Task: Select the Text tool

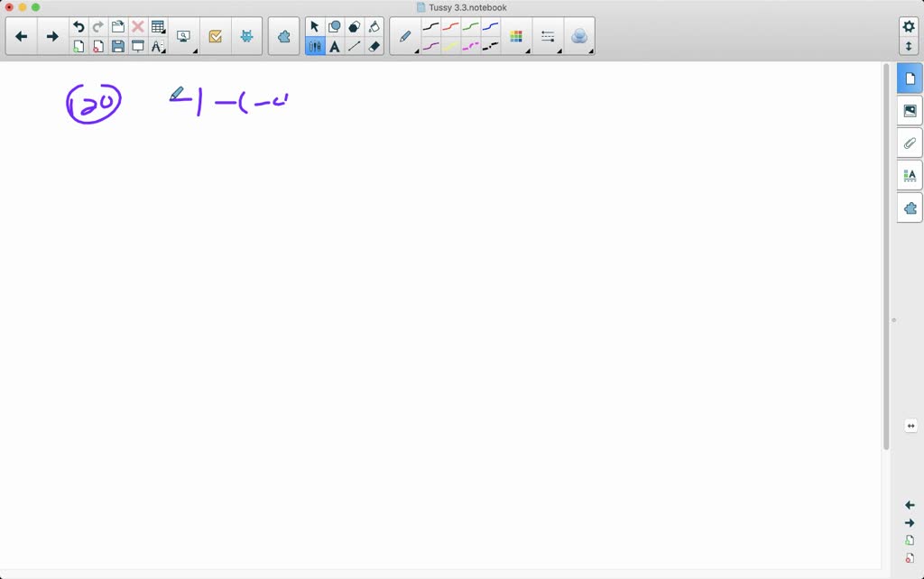Action: (x=335, y=46)
